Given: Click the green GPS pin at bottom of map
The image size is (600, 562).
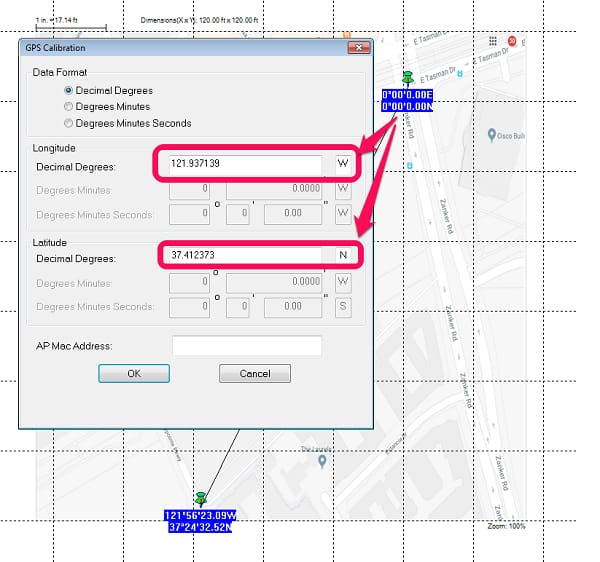Looking at the screenshot, I should click(201, 498).
